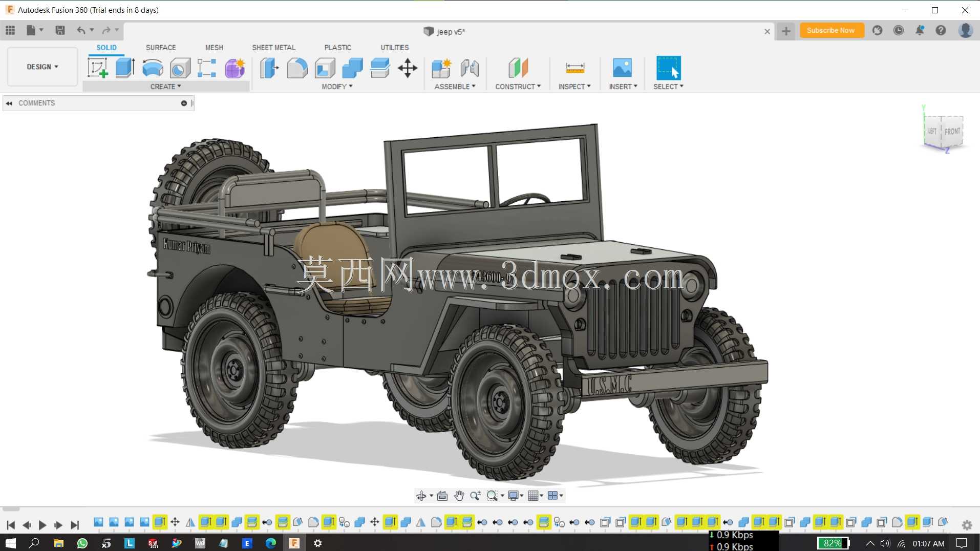
Task: Open the Data Panel grid icon
Action: [x=10, y=30]
